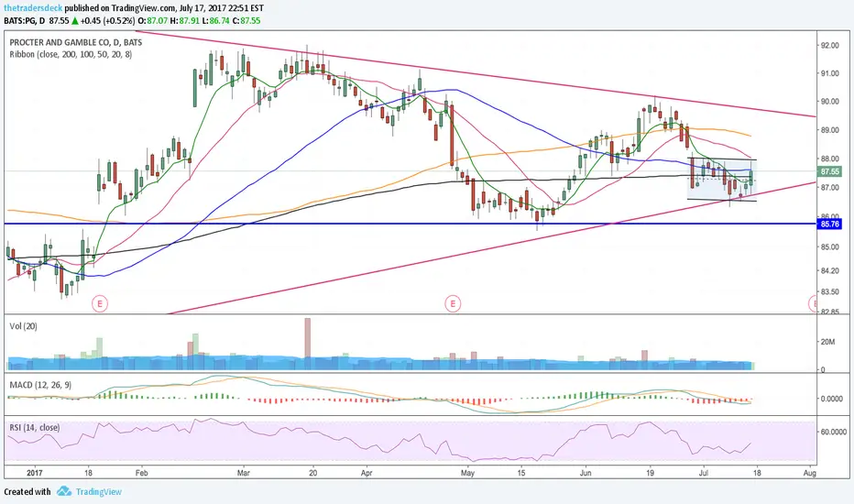Click the 85.00 price axis label
854x504 pixels.
click(x=830, y=247)
